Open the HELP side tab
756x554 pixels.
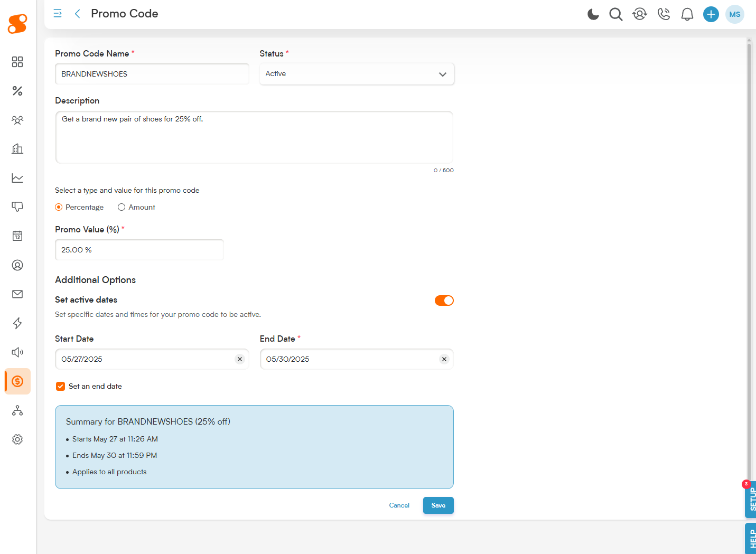pos(751,539)
